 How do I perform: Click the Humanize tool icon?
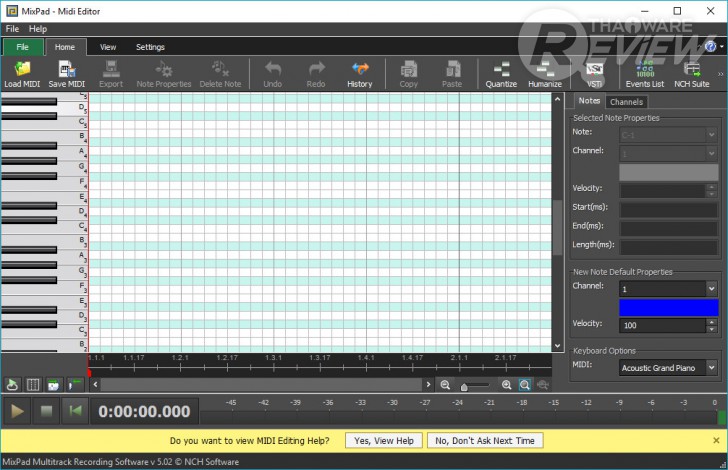545,74
